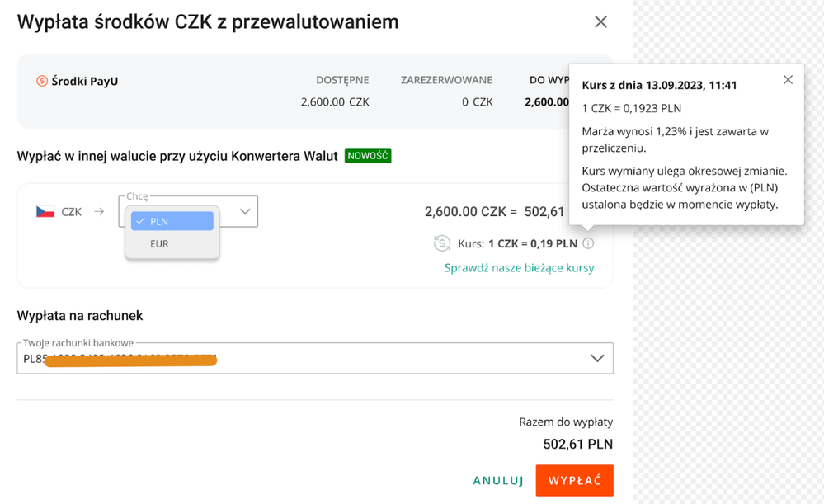The width and height of the screenshot is (824, 504).
Task: Click the PayU funds coin icon
Action: 41,81
